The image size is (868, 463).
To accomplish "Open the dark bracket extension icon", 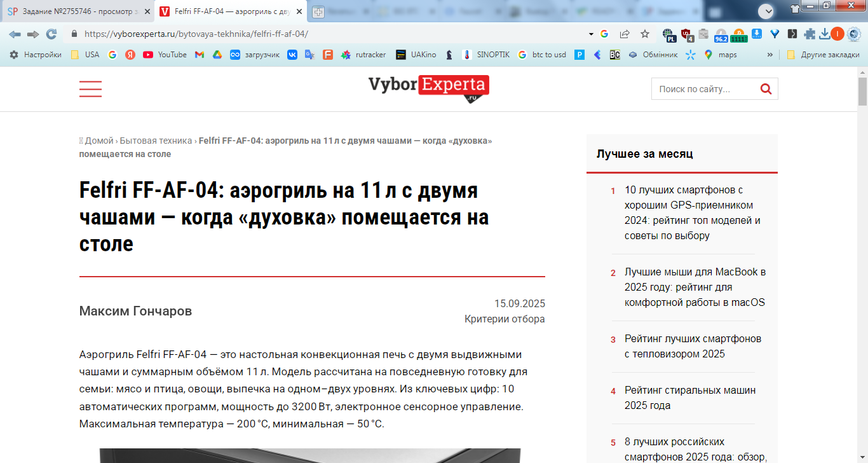I will (x=792, y=34).
